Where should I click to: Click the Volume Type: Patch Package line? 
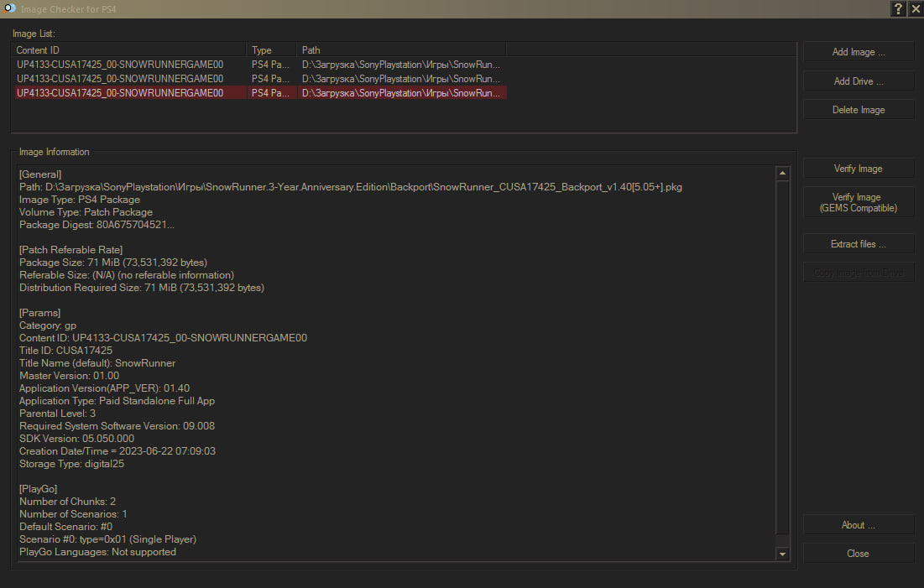tap(86, 212)
